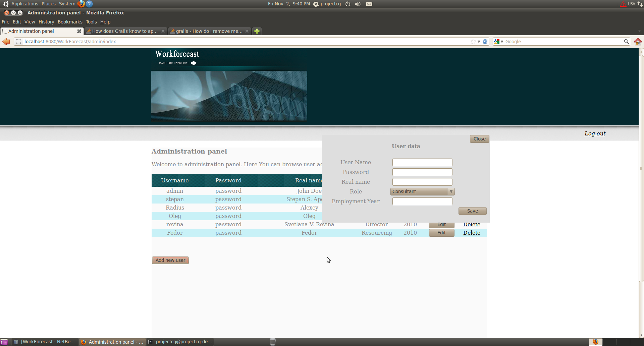644x346 pixels.
Task: Click the site identity icon beside the URL
Action: [18, 42]
